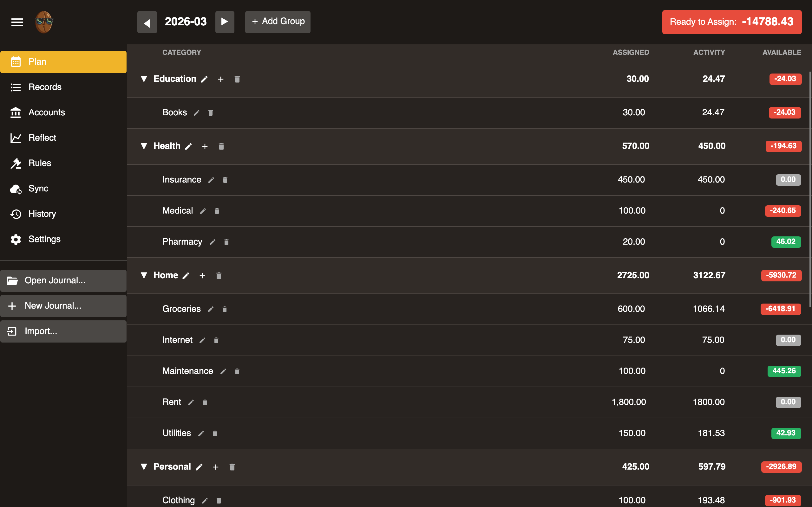The width and height of the screenshot is (812, 507).
Task: Add a category to Health group
Action: click(205, 146)
